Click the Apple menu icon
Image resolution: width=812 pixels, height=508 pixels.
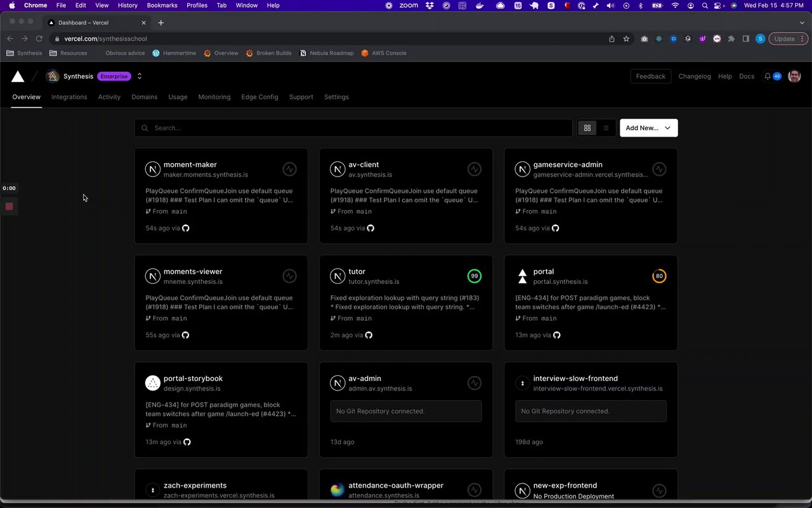coord(12,5)
